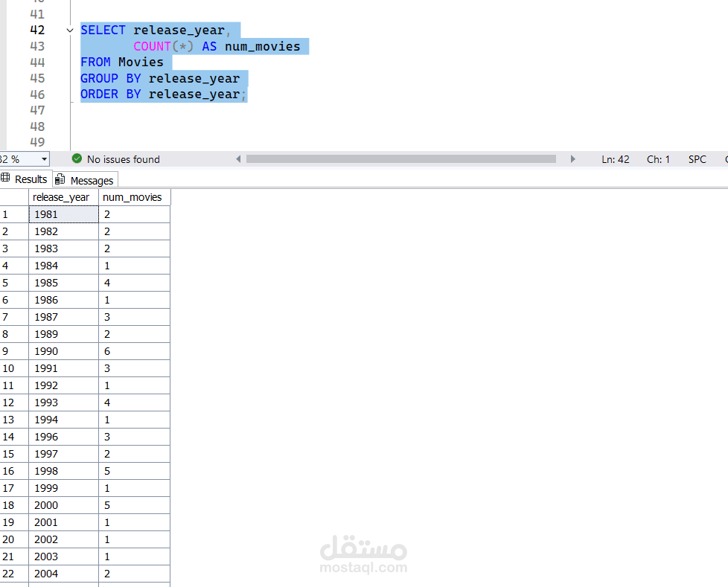Click the horizontal scrollbar right arrow
Viewport: 728px width, 587px height.
click(573, 159)
